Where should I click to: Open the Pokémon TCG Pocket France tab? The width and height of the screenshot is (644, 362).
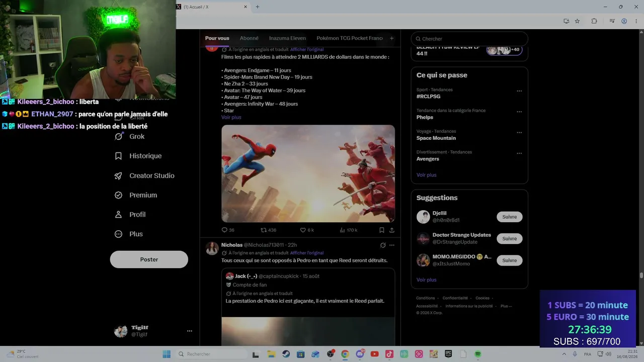(350, 38)
